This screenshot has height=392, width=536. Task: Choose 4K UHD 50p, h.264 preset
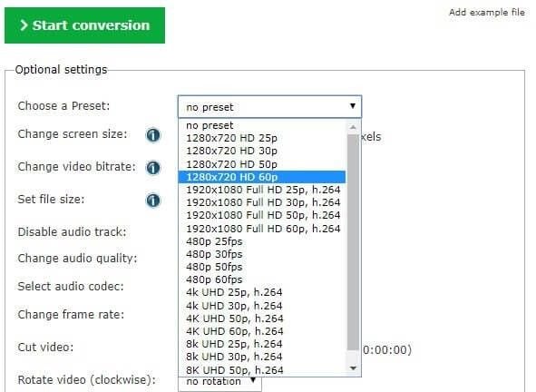tap(262, 318)
